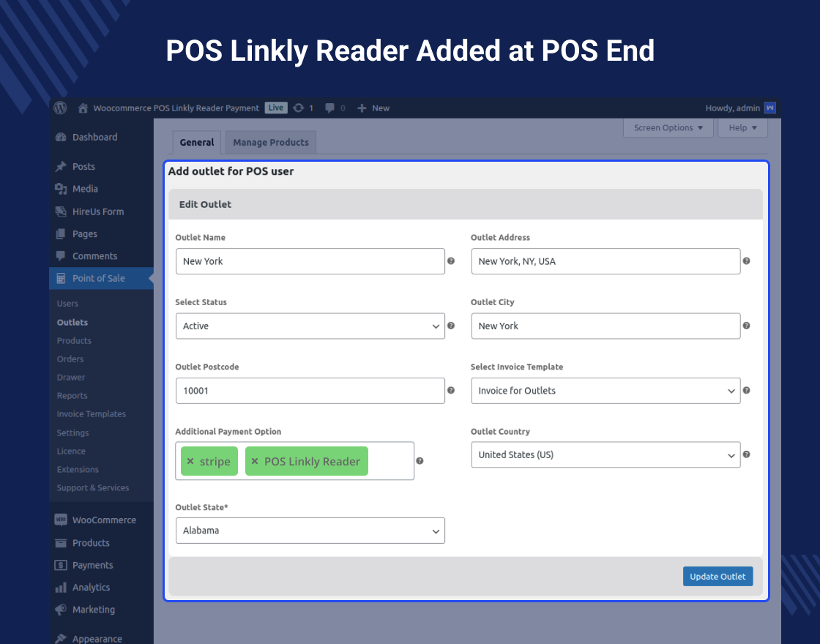Click the Update Outlet button

pyautogui.click(x=717, y=576)
